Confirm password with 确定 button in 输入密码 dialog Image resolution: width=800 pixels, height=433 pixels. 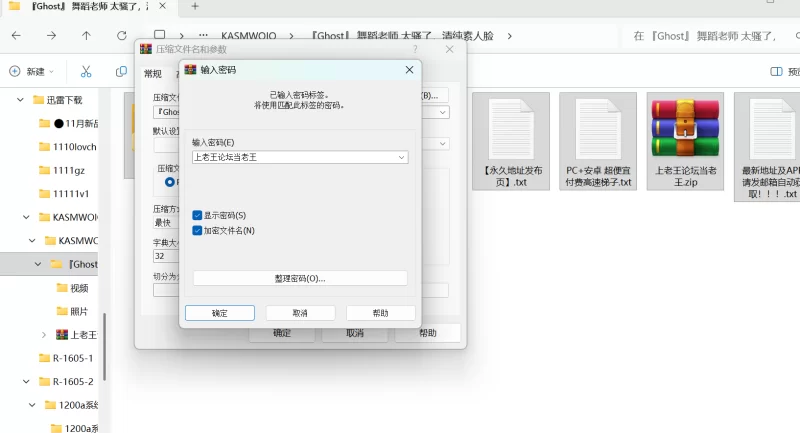219,313
